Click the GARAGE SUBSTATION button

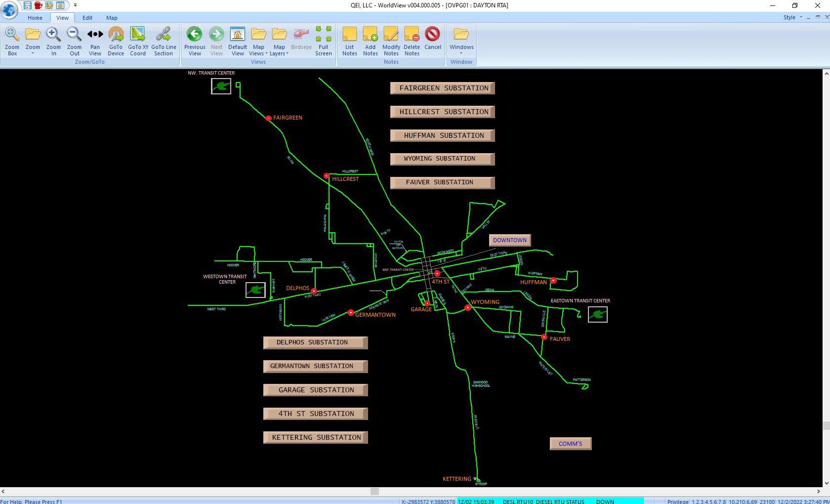click(x=316, y=390)
